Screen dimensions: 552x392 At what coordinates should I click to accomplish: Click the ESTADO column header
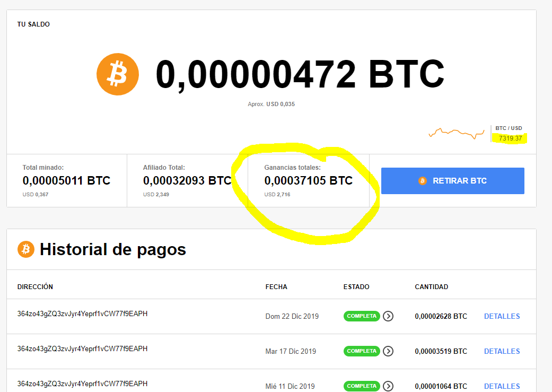tap(356, 286)
